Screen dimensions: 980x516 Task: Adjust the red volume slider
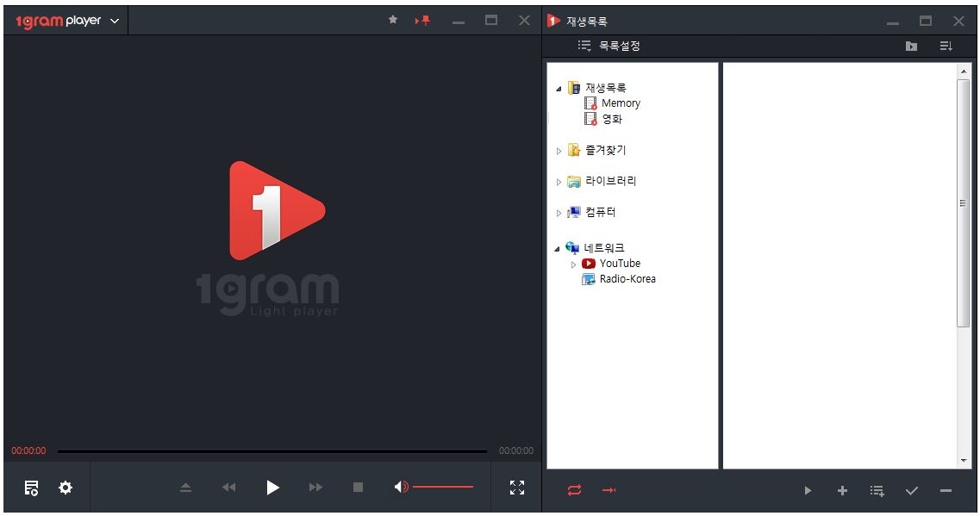[x=442, y=487]
